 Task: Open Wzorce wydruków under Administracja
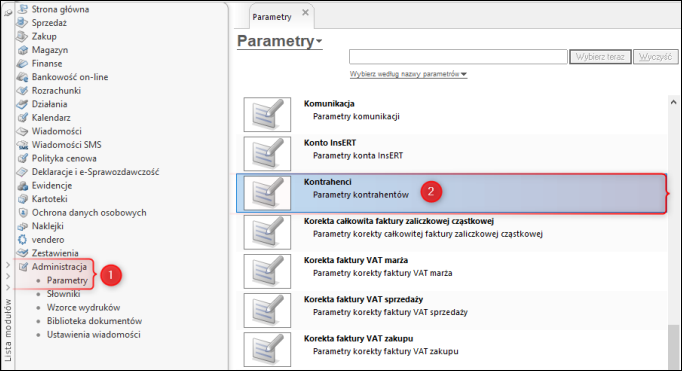(x=84, y=307)
